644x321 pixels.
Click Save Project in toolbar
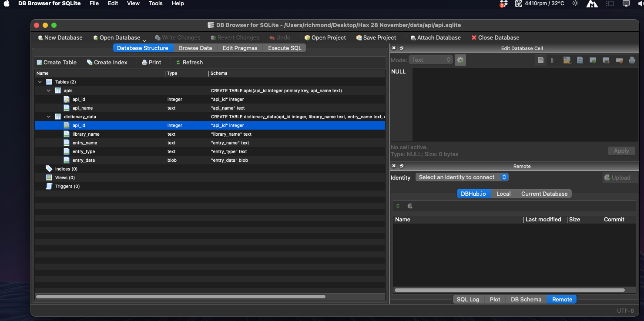point(376,37)
